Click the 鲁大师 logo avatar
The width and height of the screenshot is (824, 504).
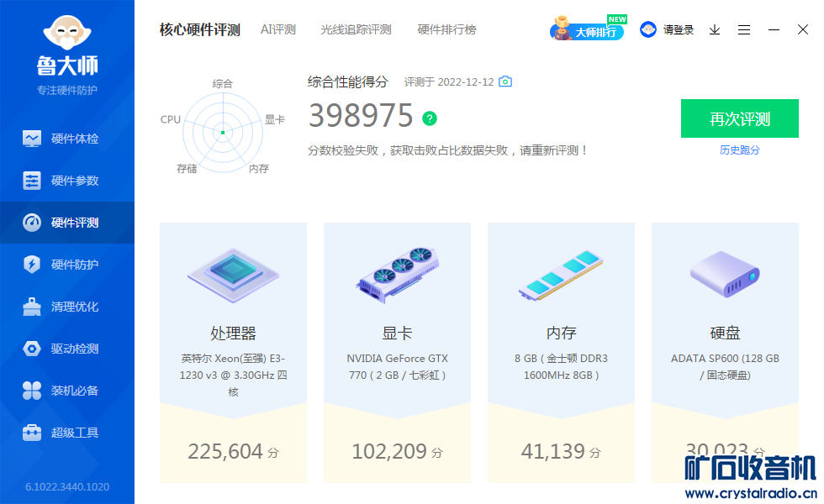[x=67, y=33]
